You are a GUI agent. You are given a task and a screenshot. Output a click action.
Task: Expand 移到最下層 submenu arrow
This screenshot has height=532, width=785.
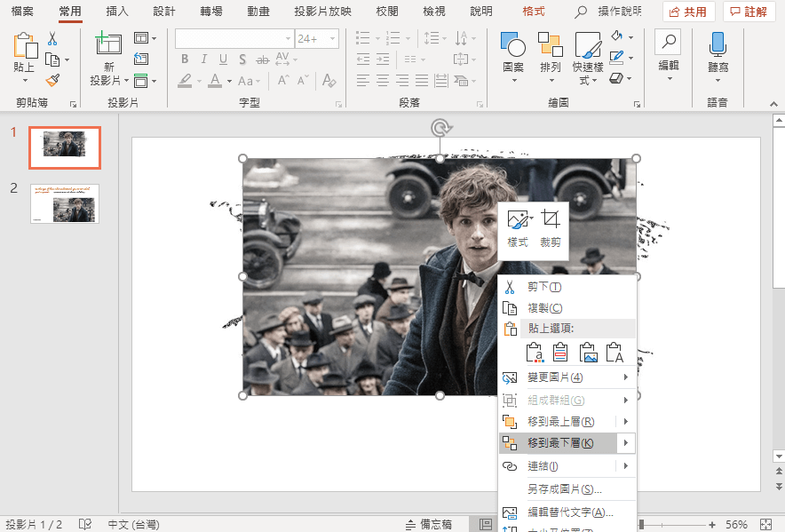[626, 443]
